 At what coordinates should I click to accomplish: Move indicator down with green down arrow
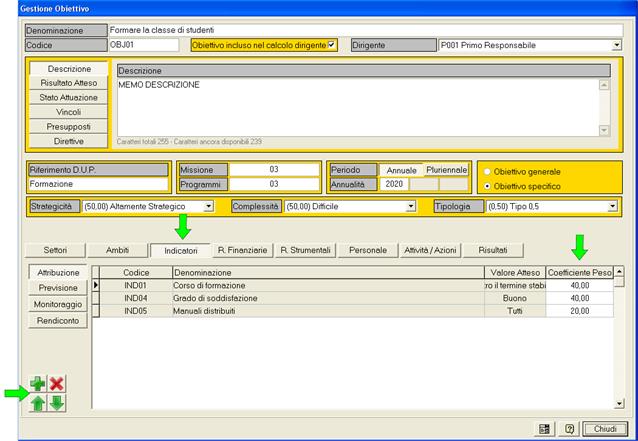57,402
